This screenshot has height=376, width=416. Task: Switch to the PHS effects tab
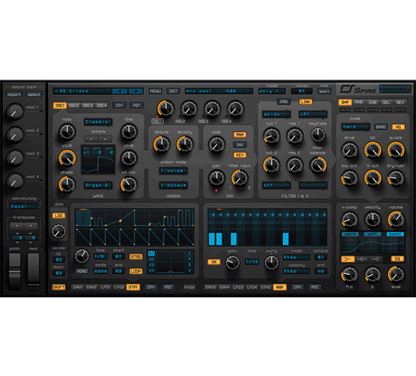pyautogui.click(x=359, y=102)
